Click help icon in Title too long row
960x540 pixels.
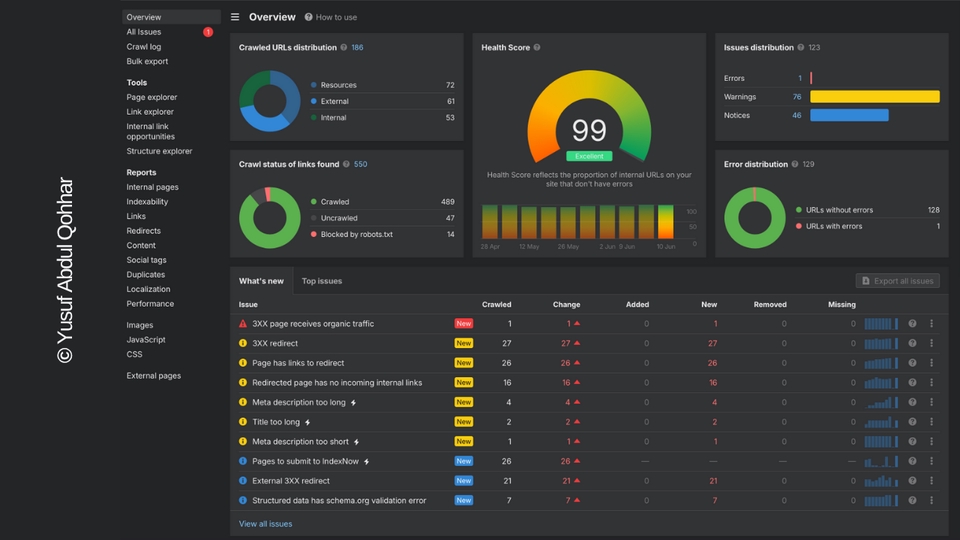pyautogui.click(x=912, y=422)
